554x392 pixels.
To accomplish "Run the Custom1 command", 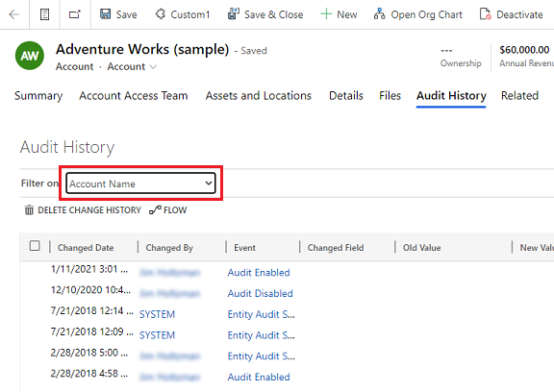I will pyautogui.click(x=183, y=14).
